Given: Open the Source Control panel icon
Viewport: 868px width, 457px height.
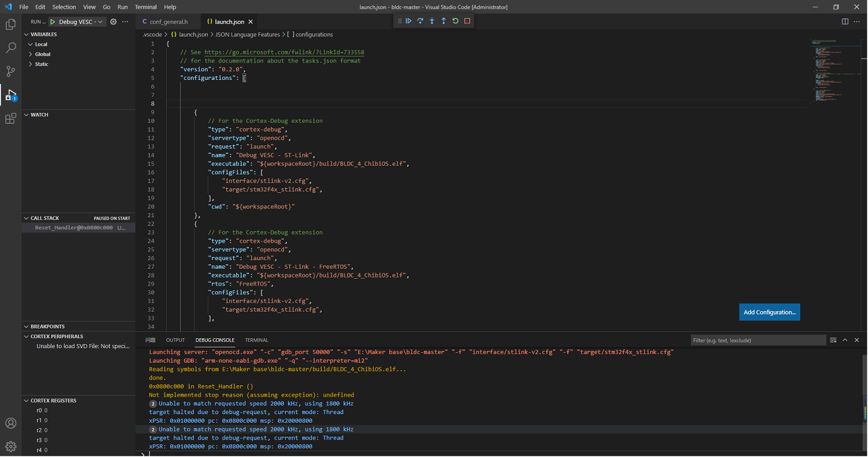Looking at the screenshot, I should (10, 71).
